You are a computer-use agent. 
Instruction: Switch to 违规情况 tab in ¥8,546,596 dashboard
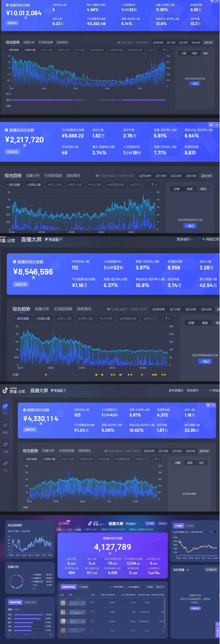pos(84,309)
